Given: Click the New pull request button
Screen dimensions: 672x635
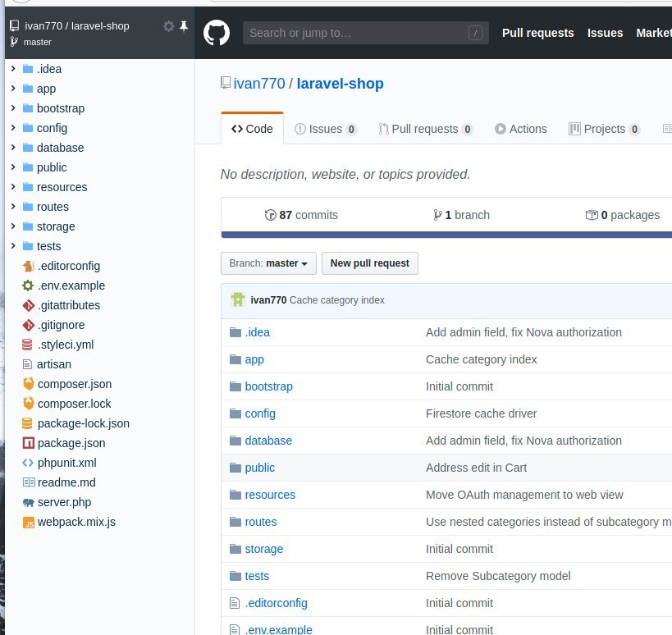Looking at the screenshot, I should pyautogui.click(x=370, y=263).
